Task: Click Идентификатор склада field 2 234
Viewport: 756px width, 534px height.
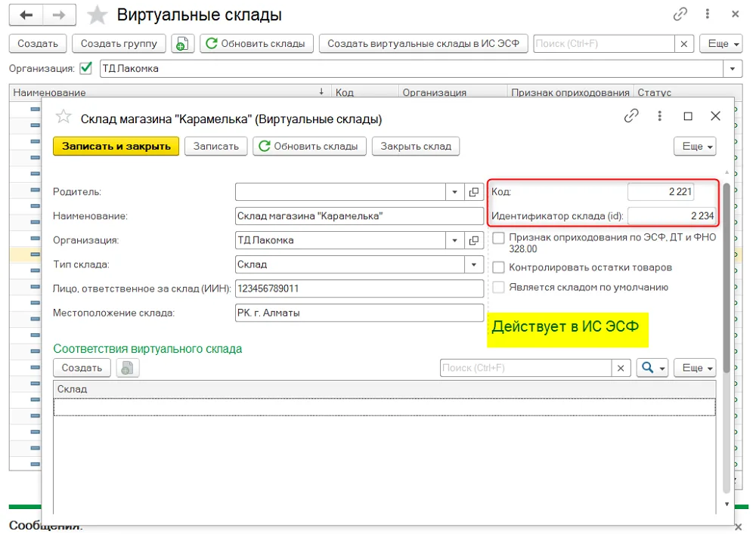Action: (x=671, y=216)
